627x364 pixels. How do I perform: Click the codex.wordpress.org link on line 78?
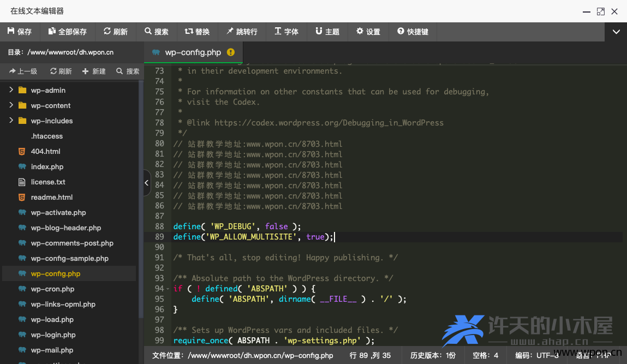[329, 123]
